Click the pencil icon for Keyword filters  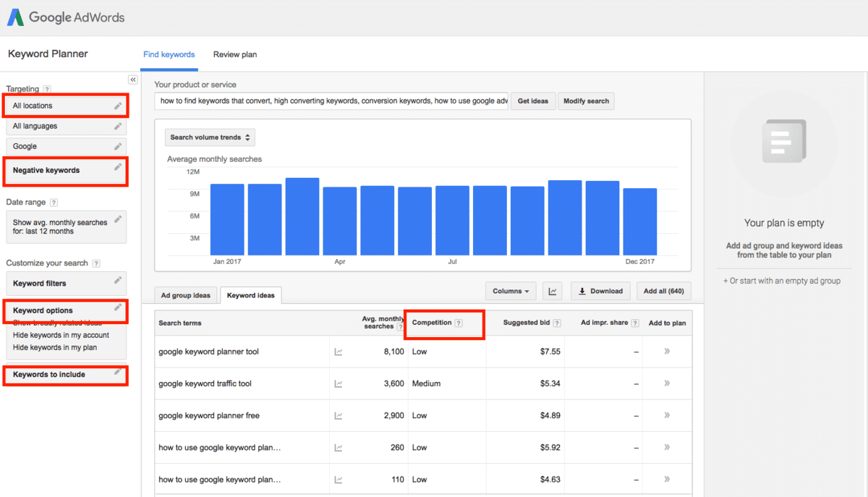[x=118, y=281]
